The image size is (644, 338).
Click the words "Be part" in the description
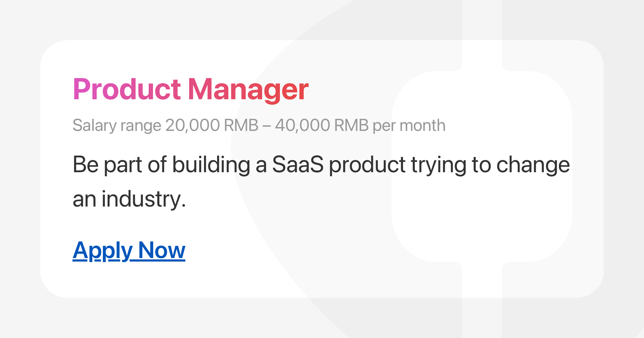[107, 164]
